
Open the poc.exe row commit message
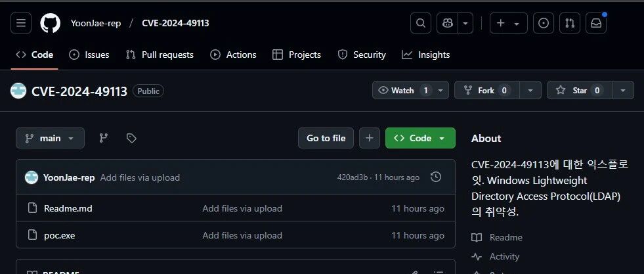point(242,235)
